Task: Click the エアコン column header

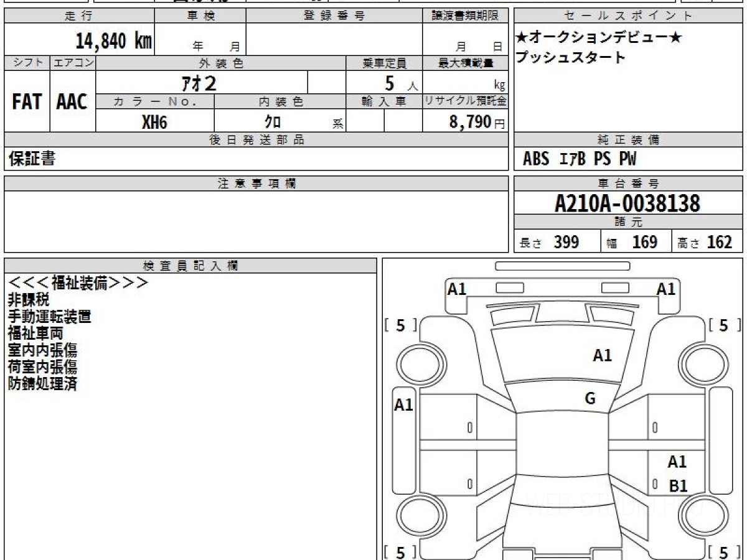Action: coord(73,63)
